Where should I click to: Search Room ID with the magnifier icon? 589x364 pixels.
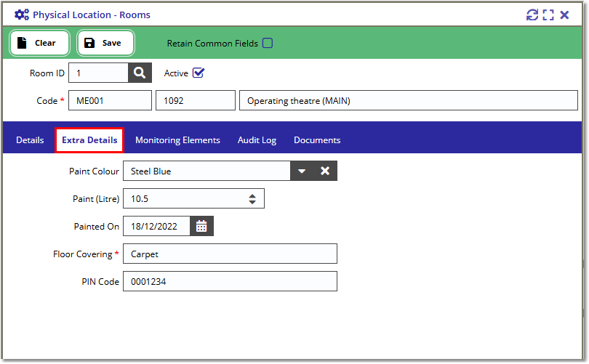(140, 73)
